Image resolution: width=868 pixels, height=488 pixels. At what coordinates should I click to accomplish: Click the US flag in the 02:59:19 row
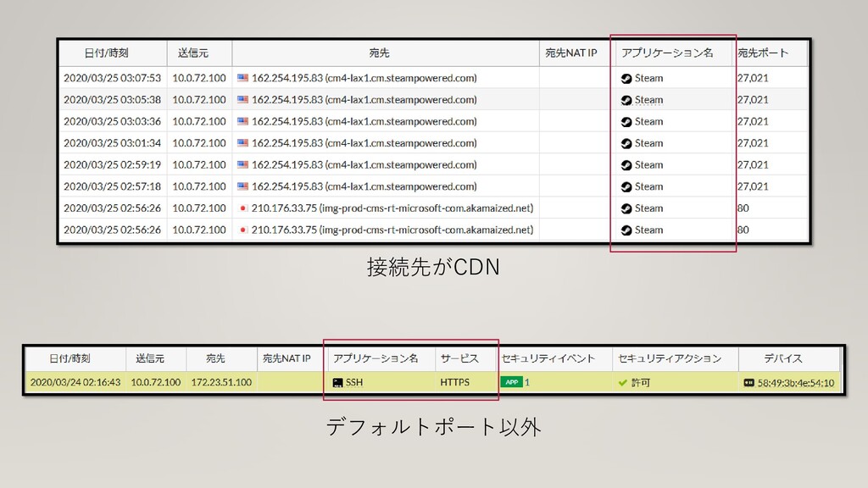click(242, 164)
